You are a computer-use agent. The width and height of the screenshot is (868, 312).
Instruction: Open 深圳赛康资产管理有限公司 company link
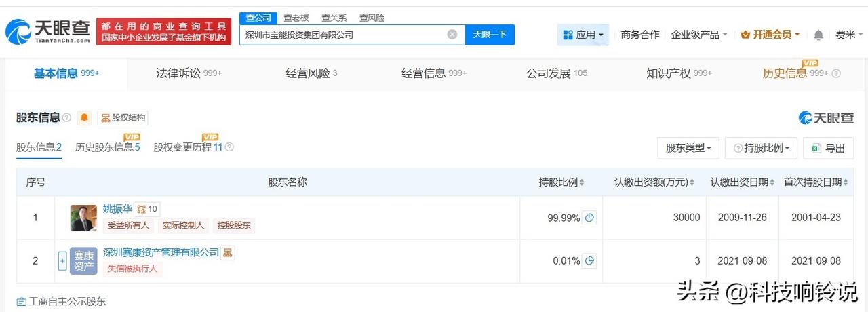161,252
